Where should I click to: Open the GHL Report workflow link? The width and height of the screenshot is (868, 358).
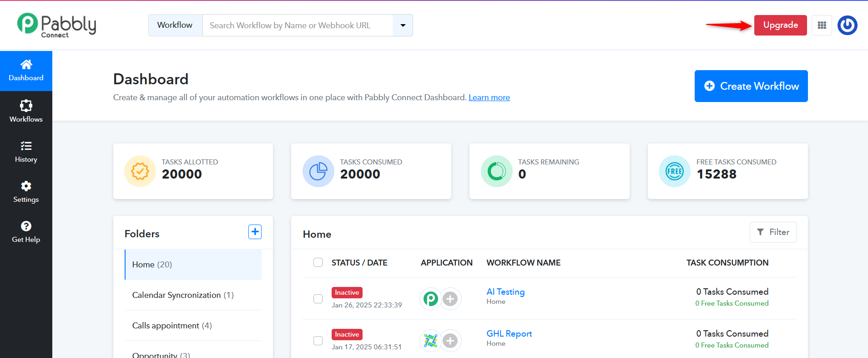509,334
